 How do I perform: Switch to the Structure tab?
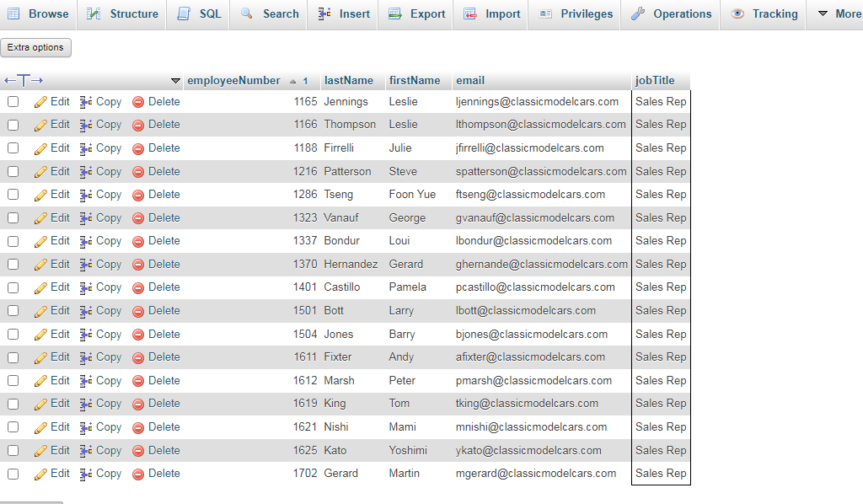122,13
